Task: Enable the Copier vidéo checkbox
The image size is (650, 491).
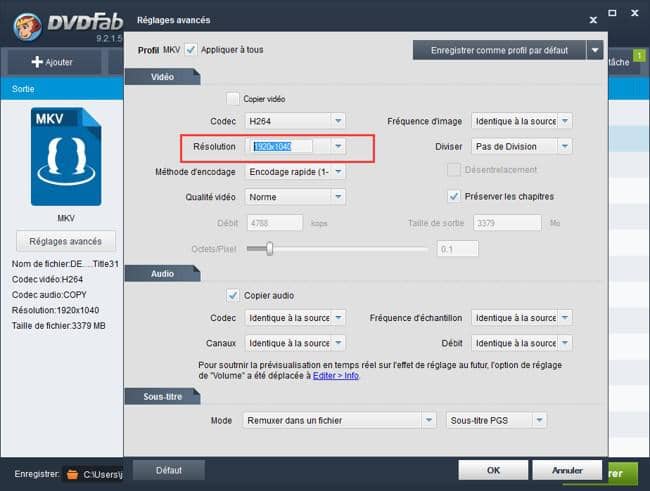Action: 233,99
